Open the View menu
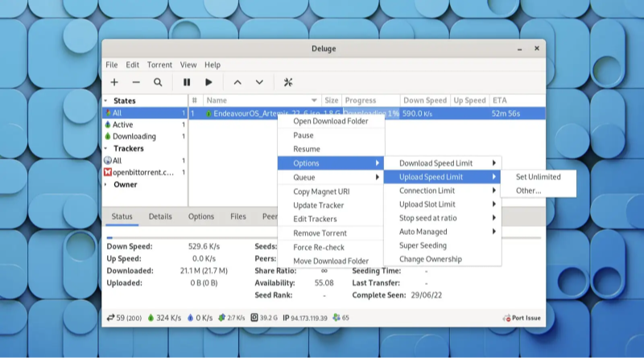This screenshot has height=358, width=644. click(x=188, y=65)
